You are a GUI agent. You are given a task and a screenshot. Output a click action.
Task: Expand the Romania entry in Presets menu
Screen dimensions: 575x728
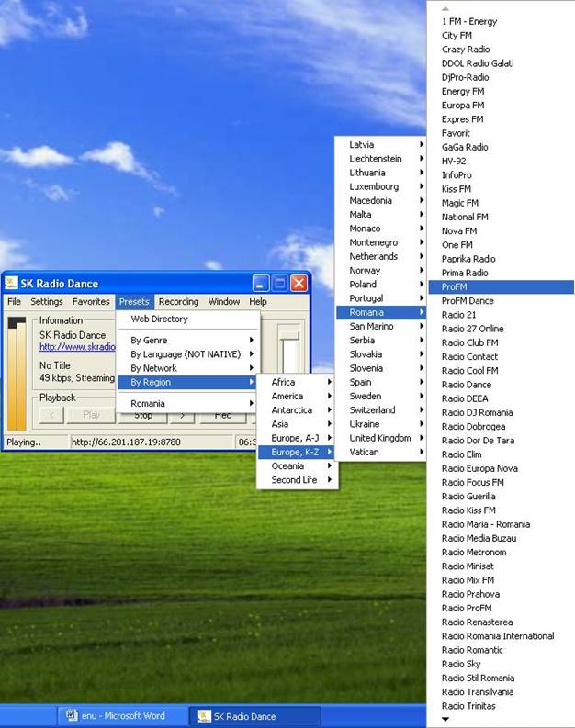[x=187, y=403]
